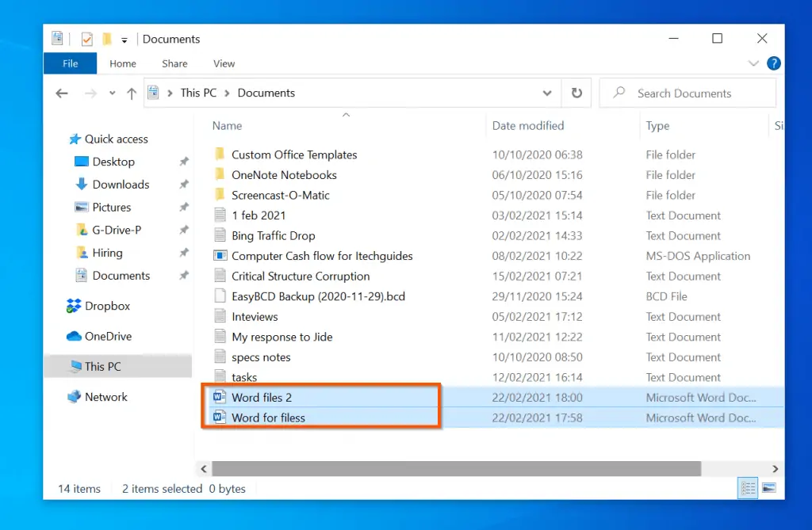Expand the chevron before This PC in address bar
Image resolution: width=812 pixels, height=530 pixels.
pos(170,93)
